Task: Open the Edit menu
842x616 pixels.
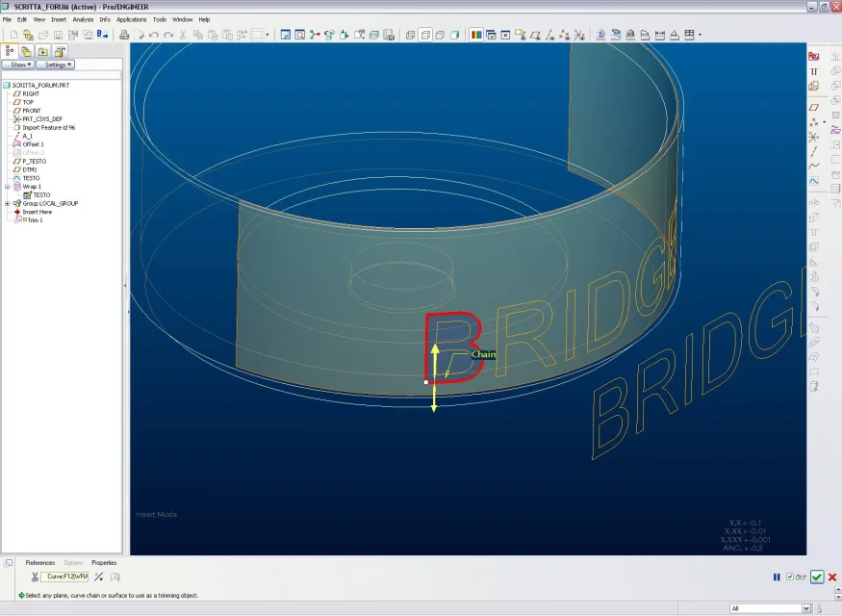Action: (22, 19)
